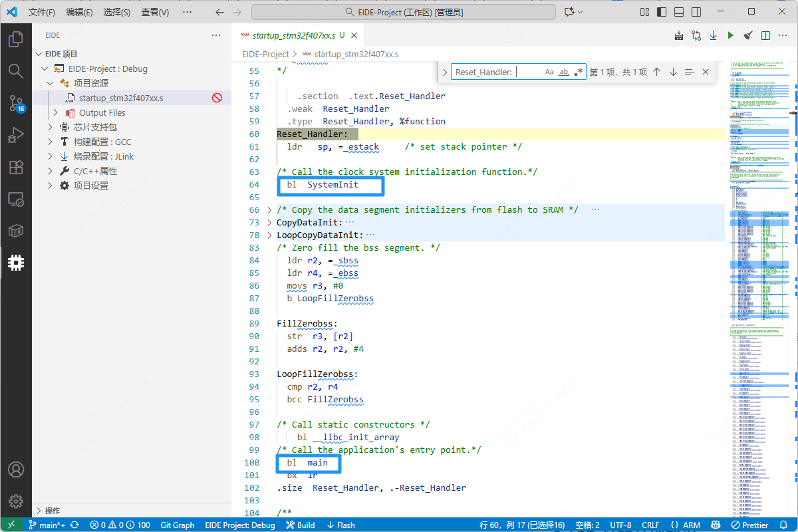Viewport: 798px width, 532px height.
Task: Toggle regular expression search in find box
Action: coord(579,72)
